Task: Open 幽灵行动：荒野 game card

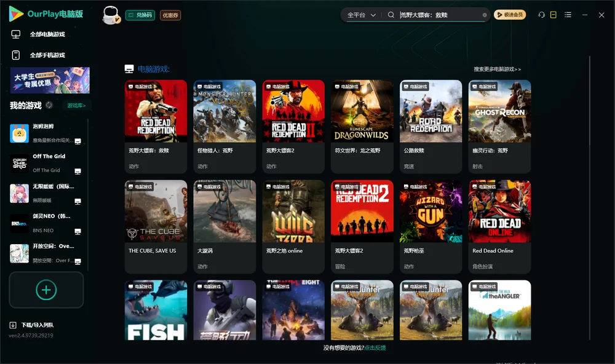Action: (x=499, y=126)
